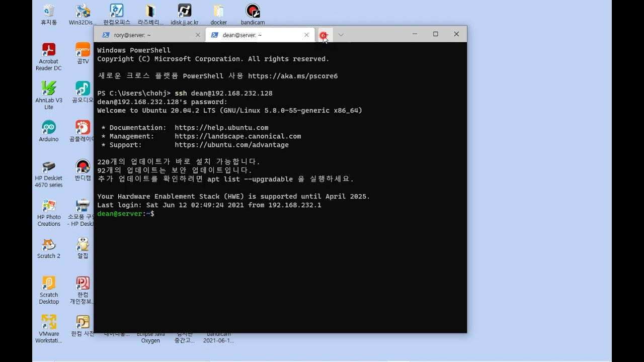Click the 'apt list --upgradable' text
Image resolution: width=644 pixels, height=362 pixels.
click(x=250, y=179)
